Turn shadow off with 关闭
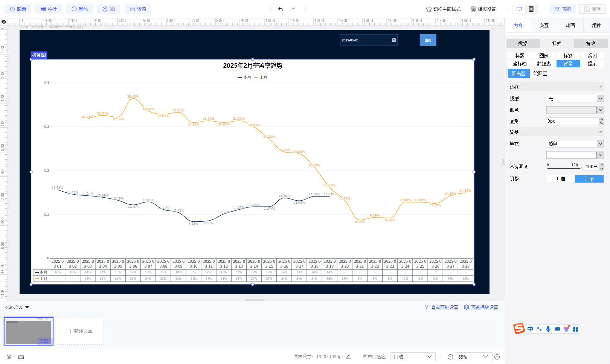610x364 pixels. [x=589, y=179]
